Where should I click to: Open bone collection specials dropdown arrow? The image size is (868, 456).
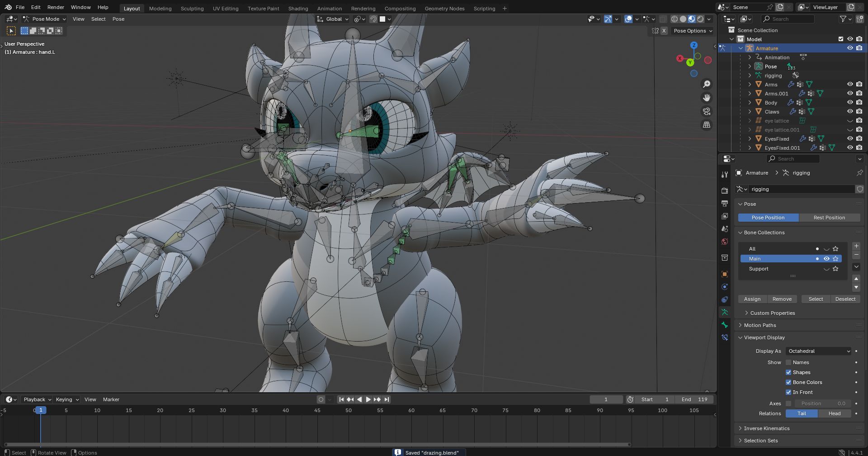tap(856, 267)
